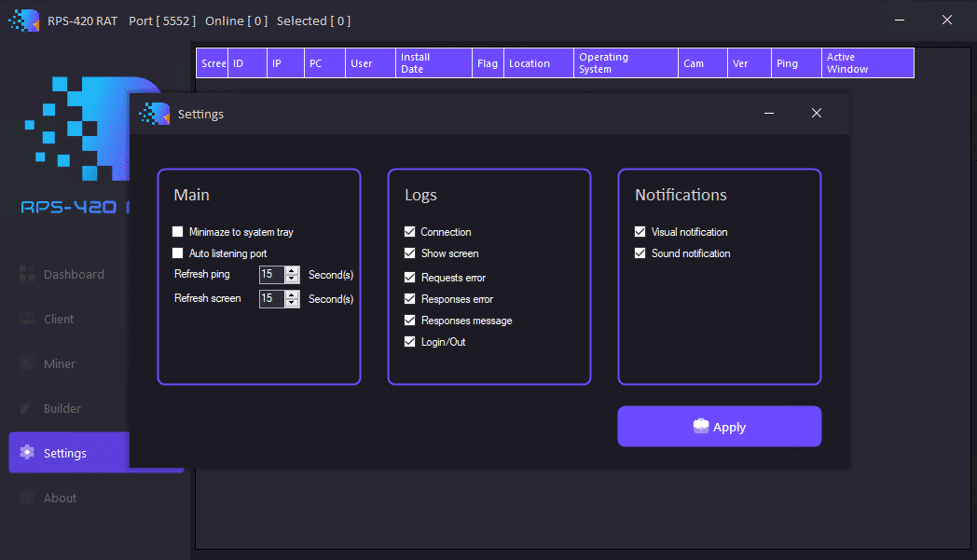Uncheck the Sound notification checkbox
The width and height of the screenshot is (977, 560).
[x=640, y=253]
